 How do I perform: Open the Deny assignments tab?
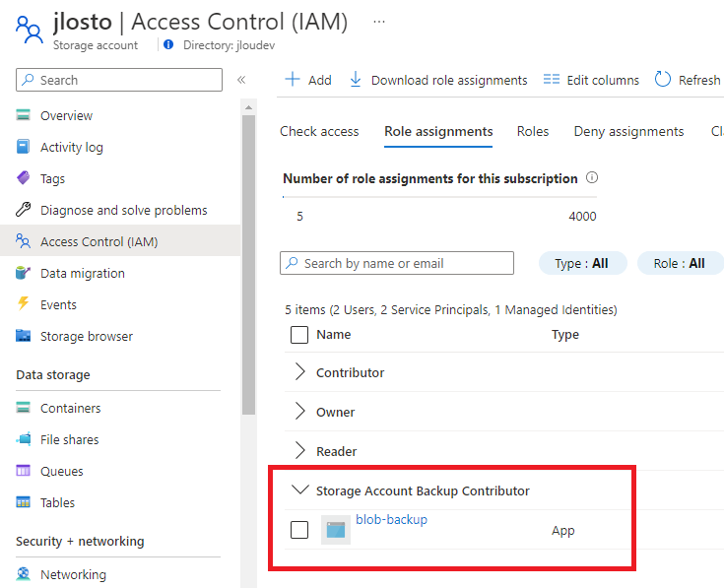pos(628,132)
